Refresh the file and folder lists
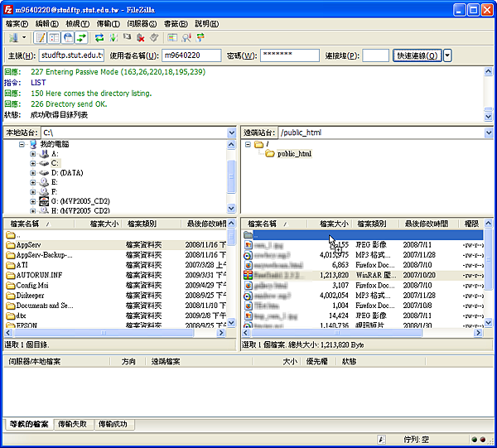The width and height of the screenshot is (497, 448). [x=99, y=38]
